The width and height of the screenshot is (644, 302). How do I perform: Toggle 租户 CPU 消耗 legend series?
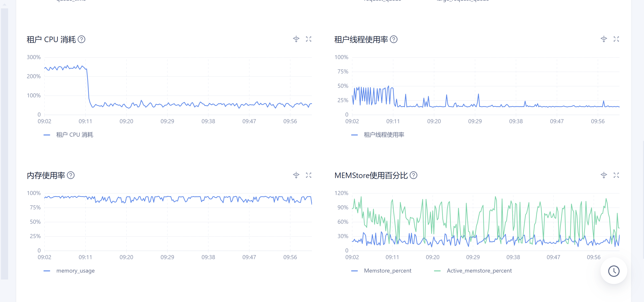coord(75,135)
